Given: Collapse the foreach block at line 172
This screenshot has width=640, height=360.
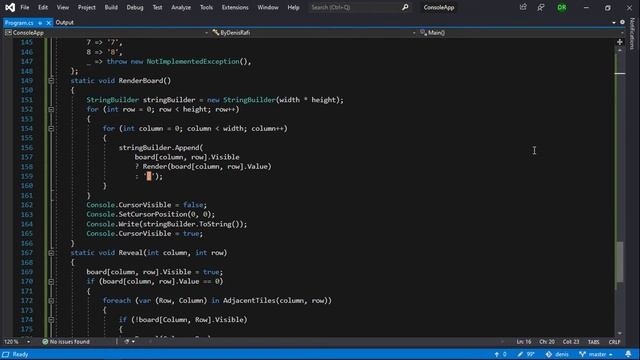Looking at the screenshot, I should tap(51, 301).
